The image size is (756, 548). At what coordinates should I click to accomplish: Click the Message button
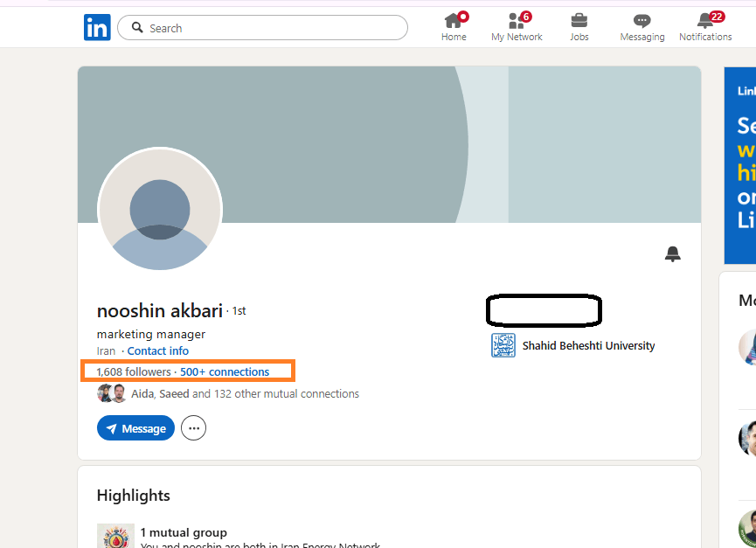point(135,428)
